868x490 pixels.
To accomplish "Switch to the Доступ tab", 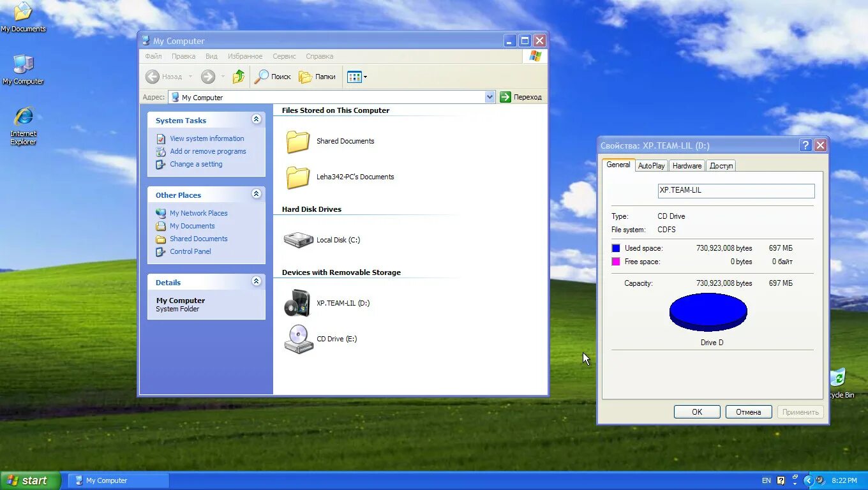I will (x=721, y=166).
